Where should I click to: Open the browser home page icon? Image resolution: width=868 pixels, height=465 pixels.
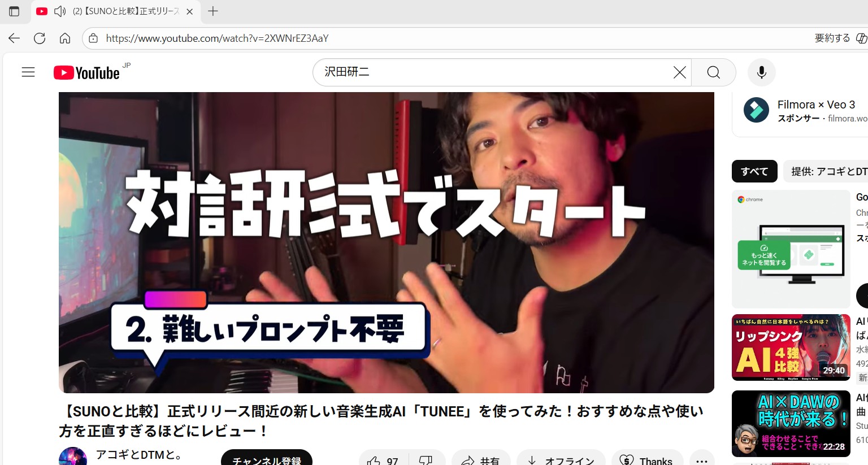pos(65,38)
